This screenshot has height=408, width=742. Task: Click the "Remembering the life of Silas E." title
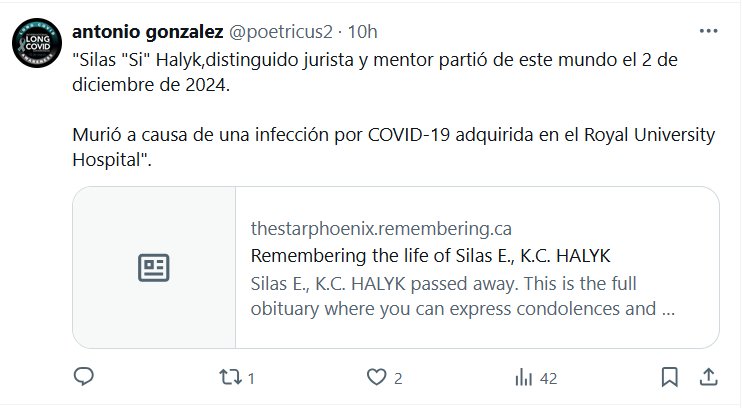coord(429,254)
